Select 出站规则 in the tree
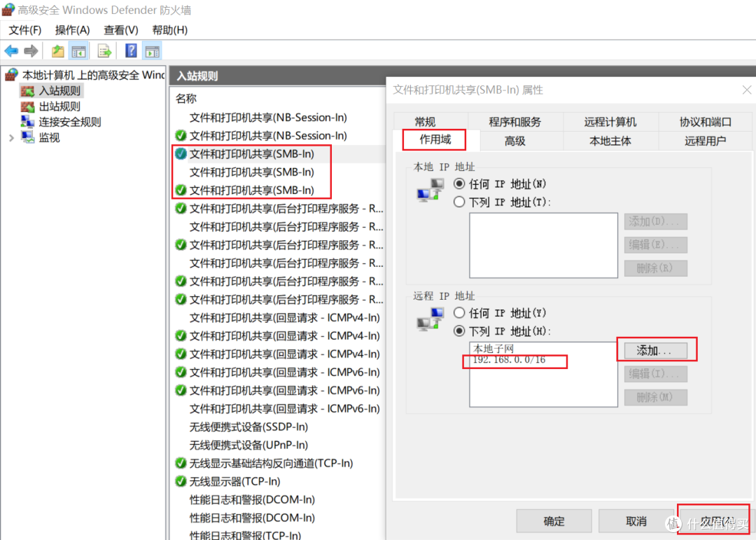Viewport: 756px width, 540px height. coord(59,106)
